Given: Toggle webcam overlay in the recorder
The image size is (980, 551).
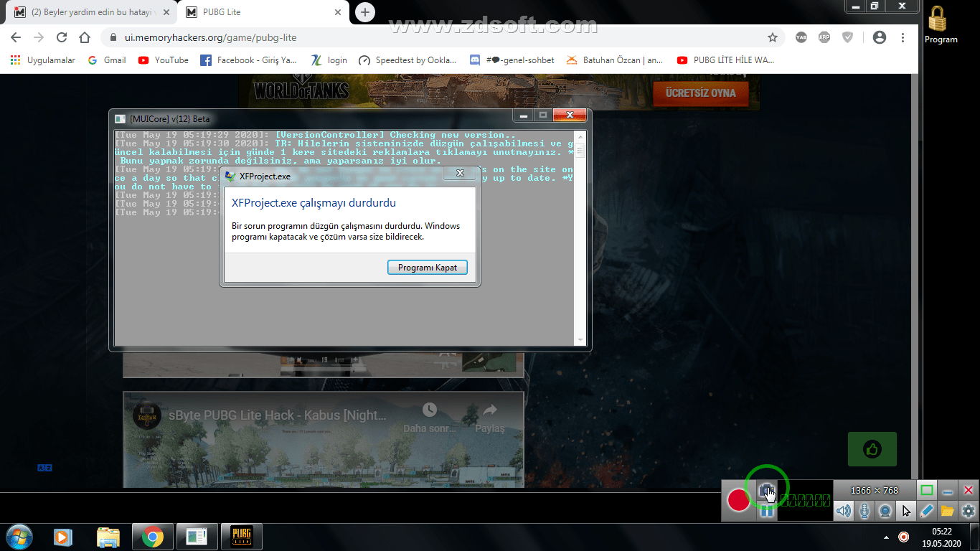Looking at the screenshot, I should pos(885,511).
